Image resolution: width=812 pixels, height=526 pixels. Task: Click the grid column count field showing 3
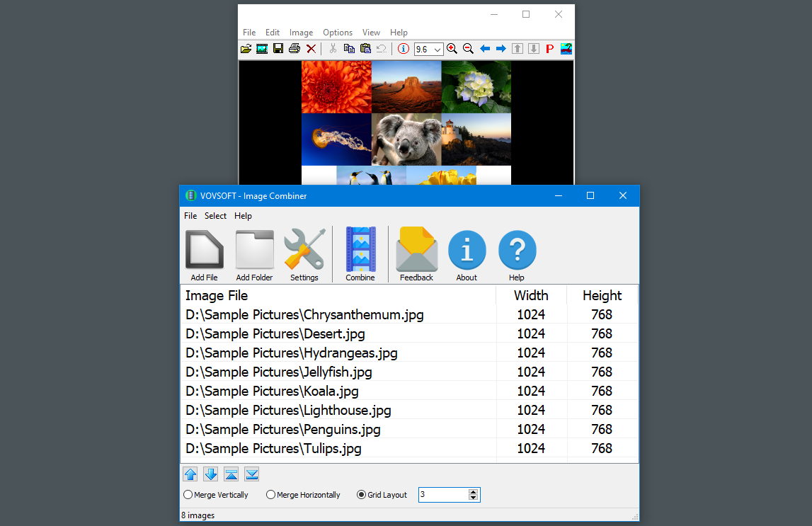pos(443,495)
